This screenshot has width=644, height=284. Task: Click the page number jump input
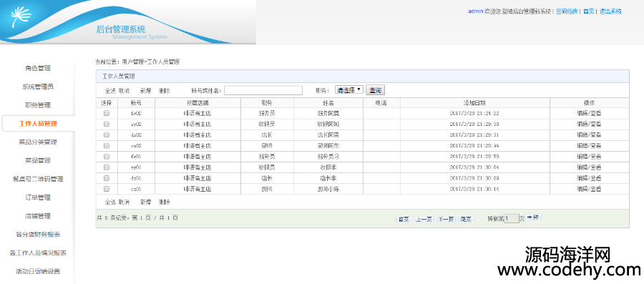coord(512,218)
